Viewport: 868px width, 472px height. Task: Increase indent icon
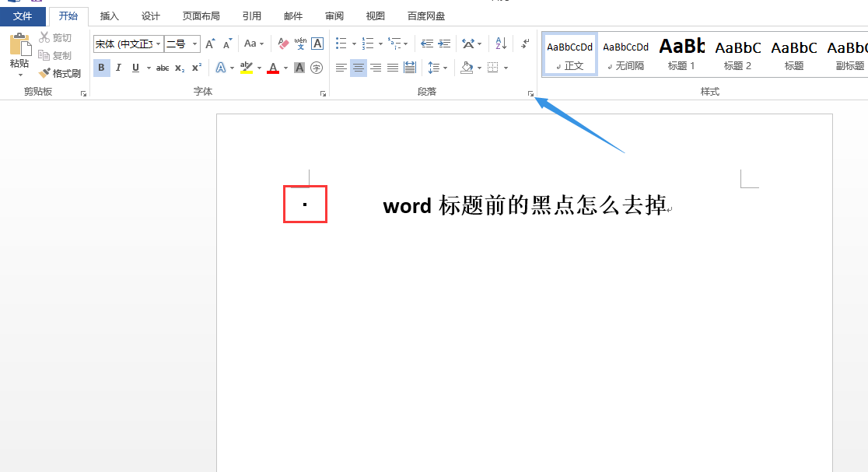pos(444,44)
